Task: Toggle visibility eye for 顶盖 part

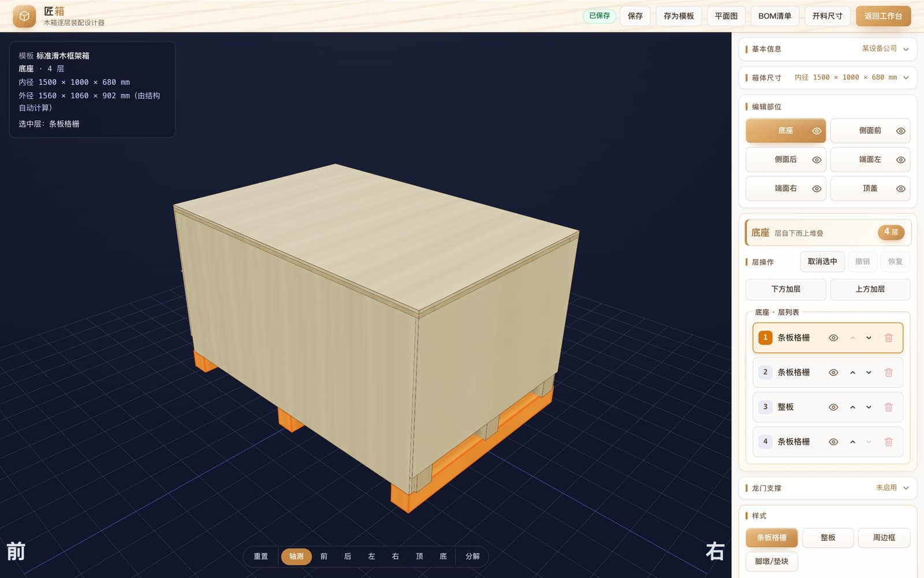Action: tap(901, 189)
